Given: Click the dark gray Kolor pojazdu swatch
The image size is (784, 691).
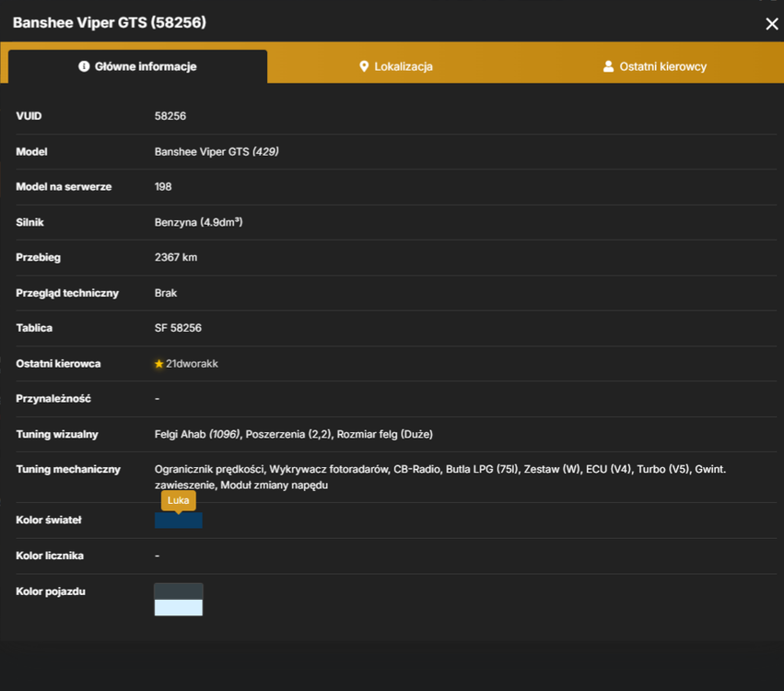Looking at the screenshot, I should point(179,591).
